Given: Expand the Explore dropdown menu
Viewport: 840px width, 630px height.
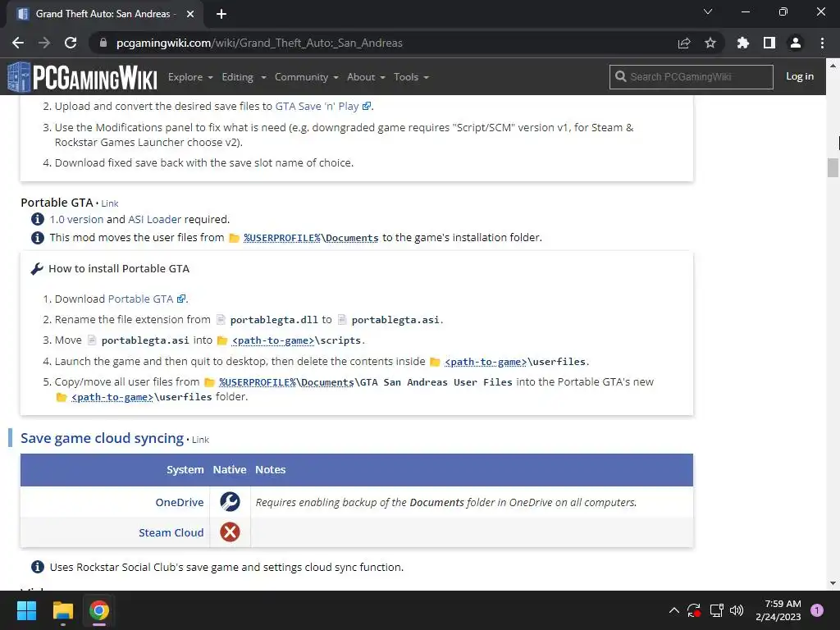Looking at the screenshot, I should pos(190,77).
